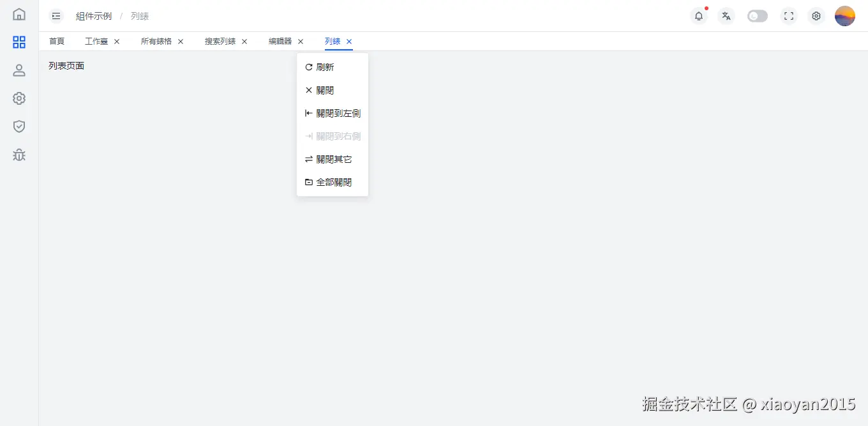The height and width of the screenshot is (426, 868).
Task: Enter fullscreen with the expand icon
Action: [789, 16]
